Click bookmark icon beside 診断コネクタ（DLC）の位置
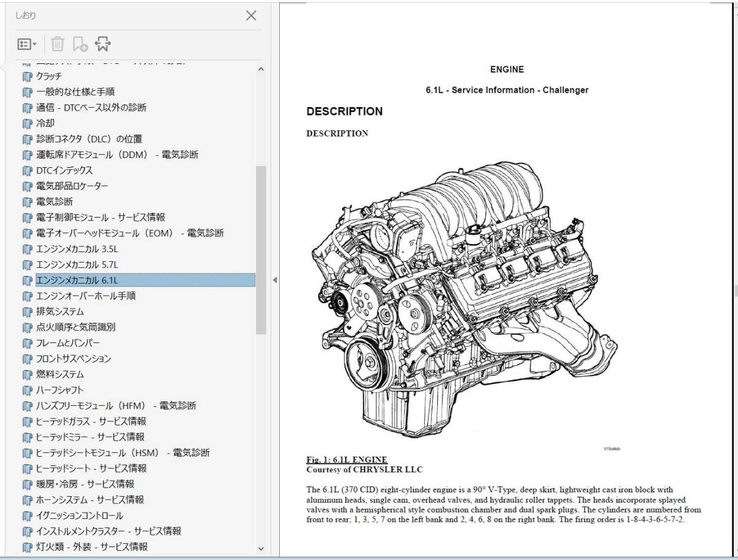This screenshot has width=738, height=560. [x=26, y=139]
